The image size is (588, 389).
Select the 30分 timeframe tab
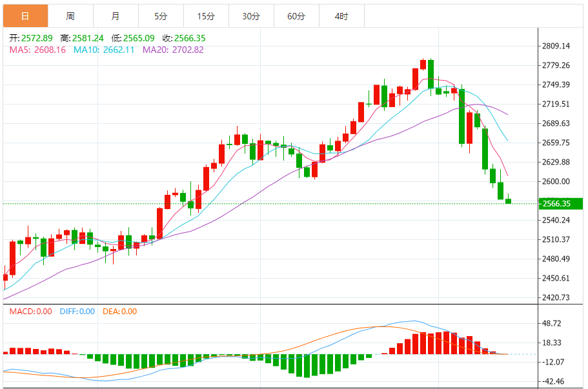251,16
